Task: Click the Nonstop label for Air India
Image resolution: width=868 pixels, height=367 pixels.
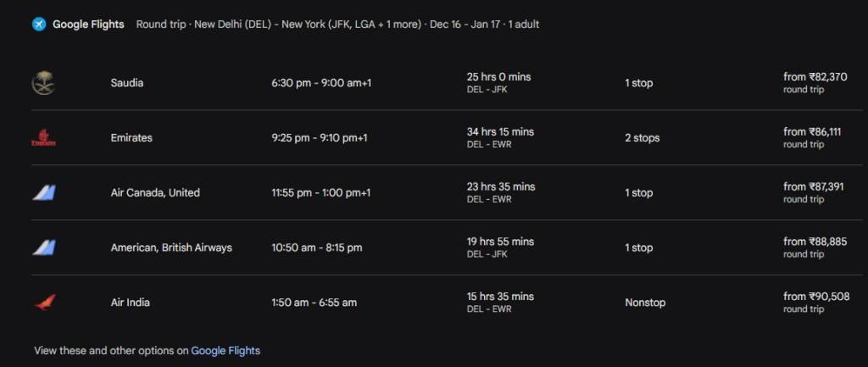Action: (645, 303)
